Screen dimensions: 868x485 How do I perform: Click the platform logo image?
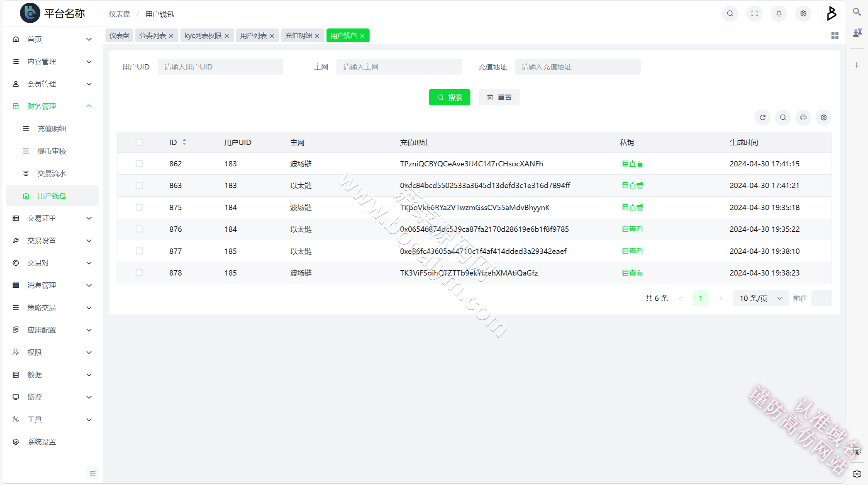30,13
